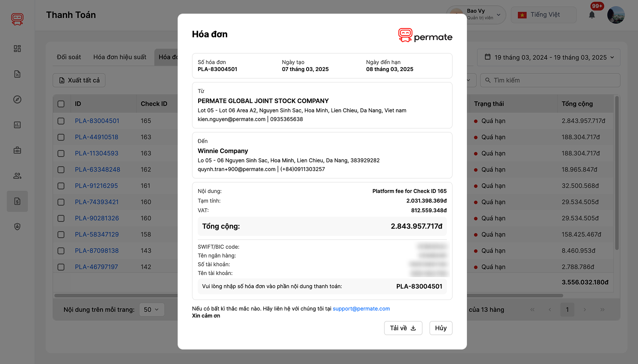638x364 pixels.
Task: Open the shield security icon in sidebar
Action: [x=17, y=227]
